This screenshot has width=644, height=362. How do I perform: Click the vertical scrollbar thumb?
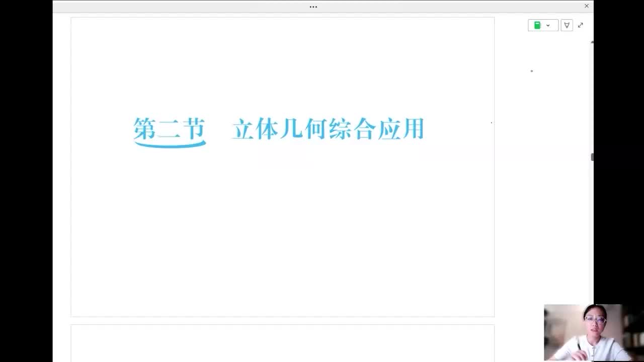click(592, 157)
